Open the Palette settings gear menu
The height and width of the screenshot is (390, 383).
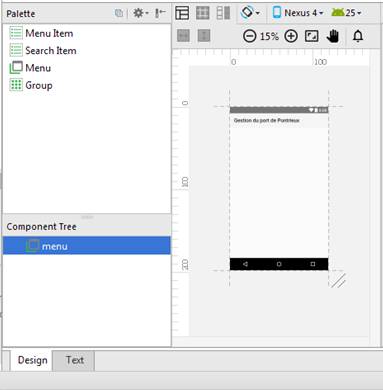140,13
